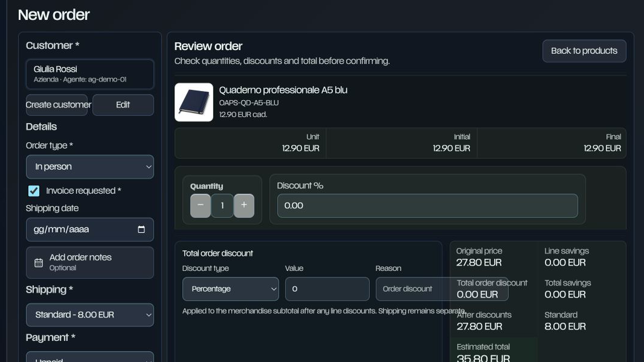Click the Edit customer button

click(123, 105)
